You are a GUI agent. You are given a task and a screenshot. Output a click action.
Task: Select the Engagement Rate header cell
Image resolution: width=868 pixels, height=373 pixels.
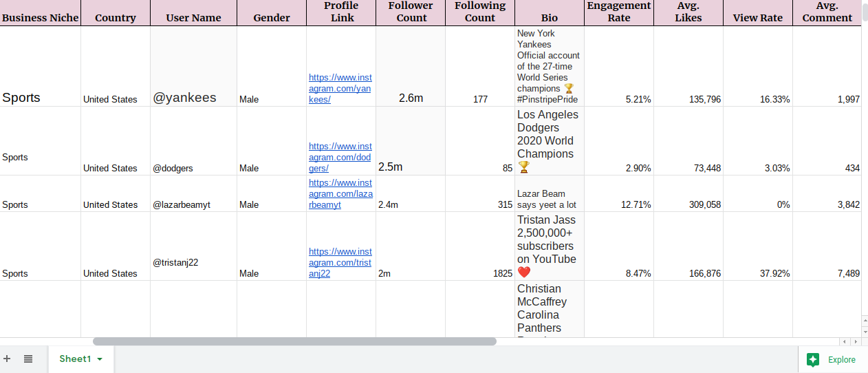(618, 12)
